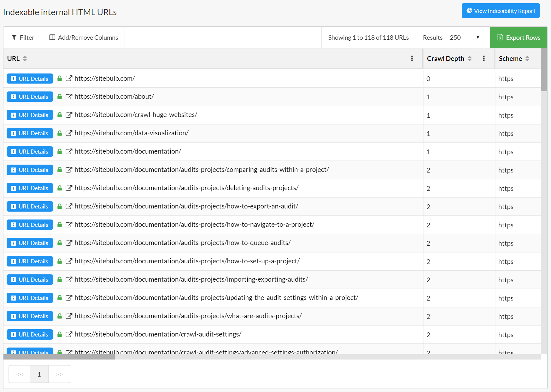Open external link icon for importing-exporting-audits URL
The width and height of the screenshot is (551, 392).
coord(69,279)
